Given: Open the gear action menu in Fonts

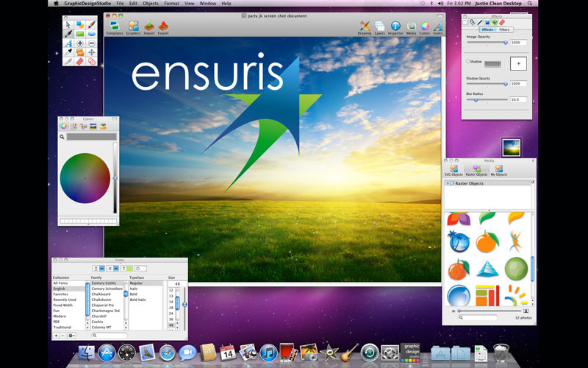Looking at the screenshot, I should point(71,336).
